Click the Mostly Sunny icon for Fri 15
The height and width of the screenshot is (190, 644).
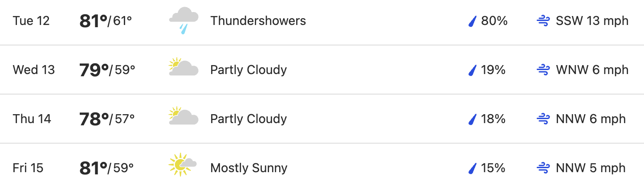[183, 165]
